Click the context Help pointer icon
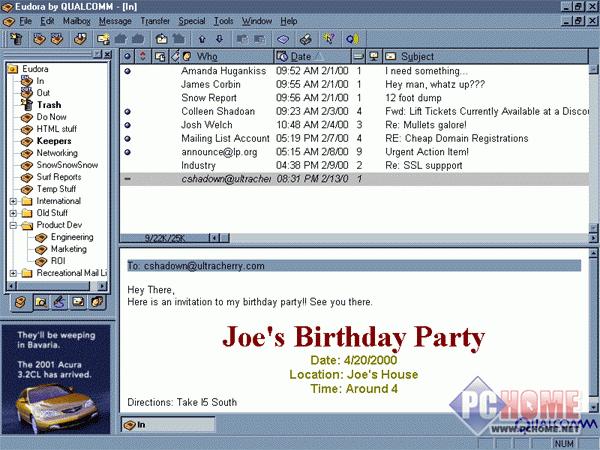The height and width of the screenshot is (450, 600). (x=328, y=39)
